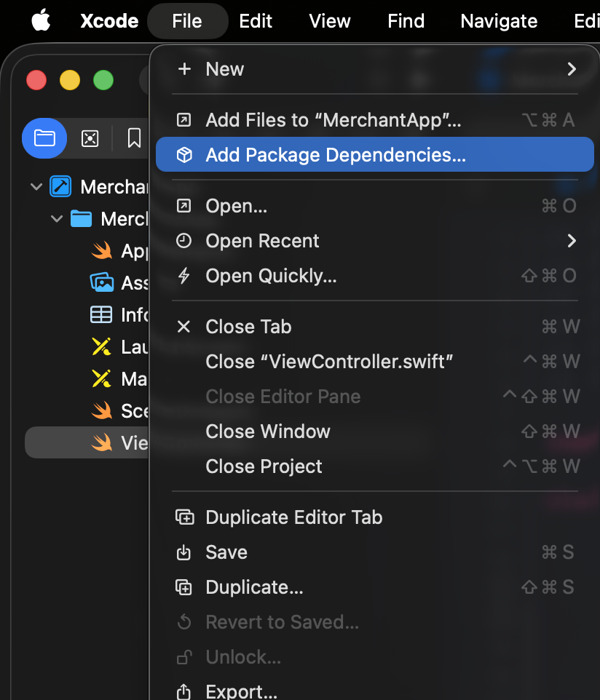Choose Close Tab menu item

pos(375,327)
